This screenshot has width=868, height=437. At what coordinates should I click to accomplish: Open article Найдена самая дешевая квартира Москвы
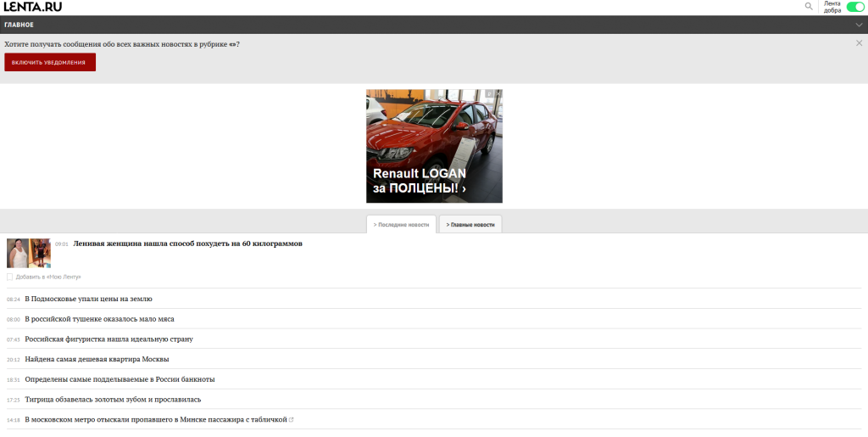(97, 359)
